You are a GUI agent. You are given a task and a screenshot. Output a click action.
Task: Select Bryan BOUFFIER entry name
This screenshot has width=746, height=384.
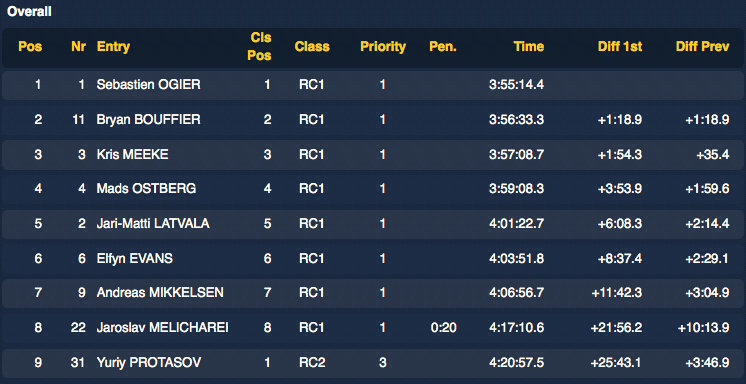(148, 119)
